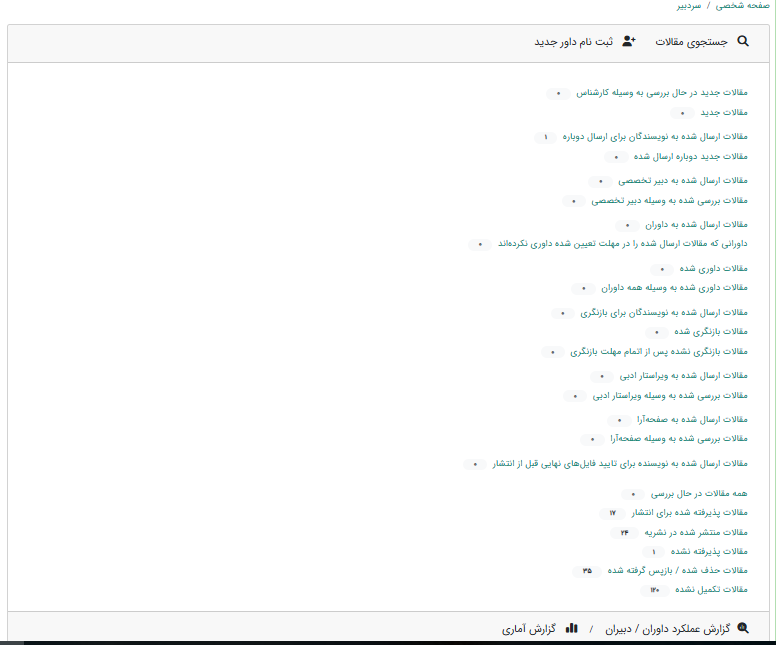Open the گزارش عملکرد داوران / دبیران report
The image size is (776, 645).
coord(668,629)
